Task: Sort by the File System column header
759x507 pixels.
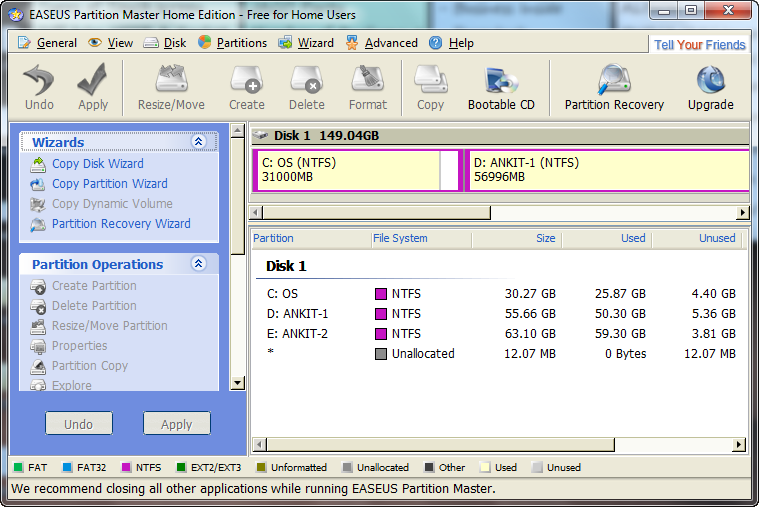Action: 421,238
